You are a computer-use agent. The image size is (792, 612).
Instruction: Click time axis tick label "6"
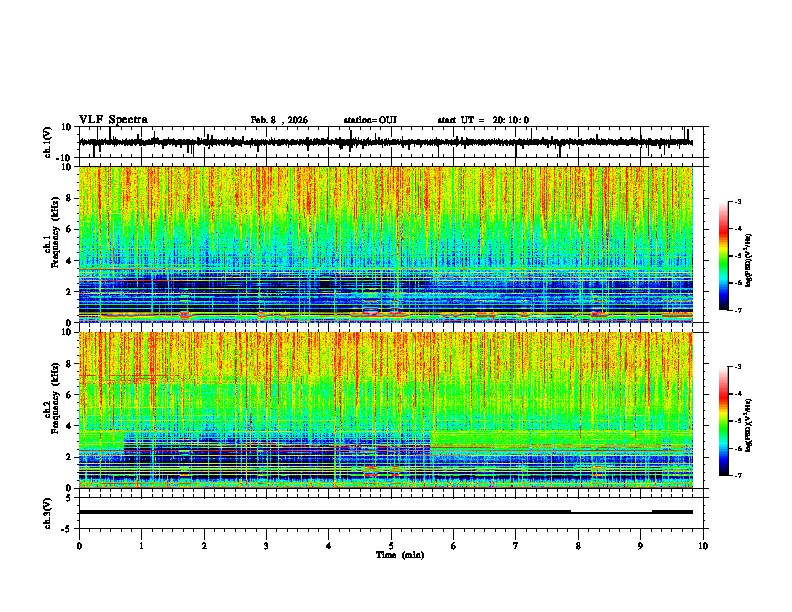click(454, 546)
